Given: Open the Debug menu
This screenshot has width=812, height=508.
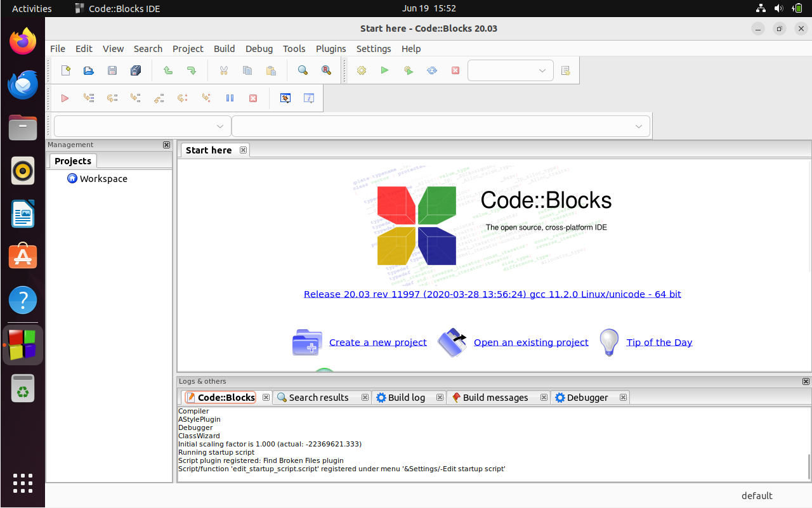Looking at the screenshot, I should point(259,49).
